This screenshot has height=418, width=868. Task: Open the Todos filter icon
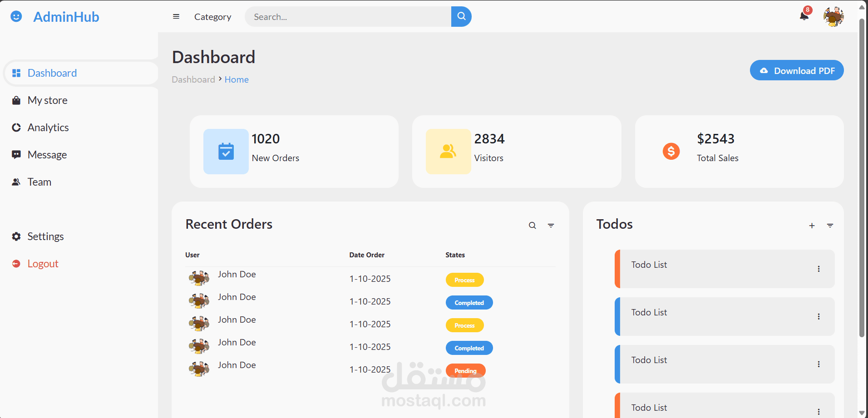coord(830,226)
